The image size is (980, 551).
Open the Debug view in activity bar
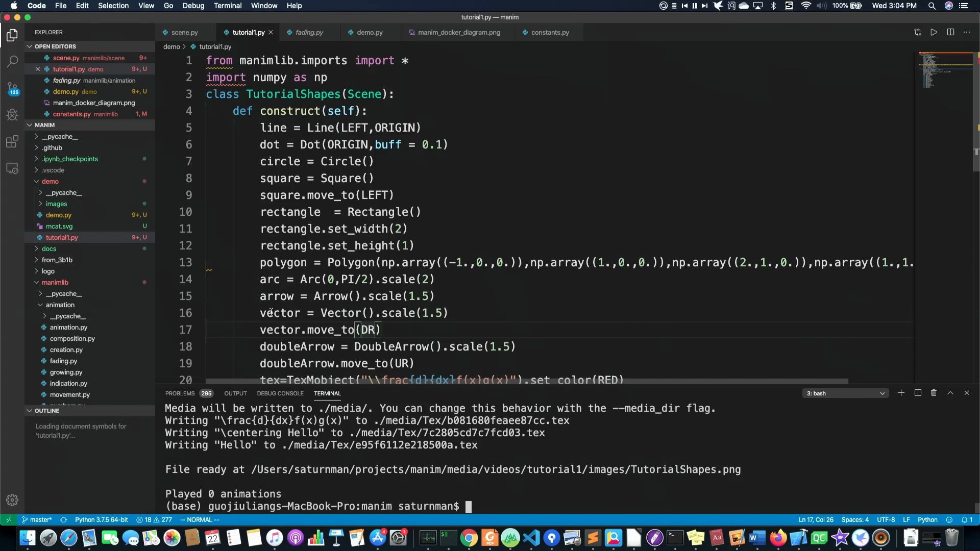point(12,115)
